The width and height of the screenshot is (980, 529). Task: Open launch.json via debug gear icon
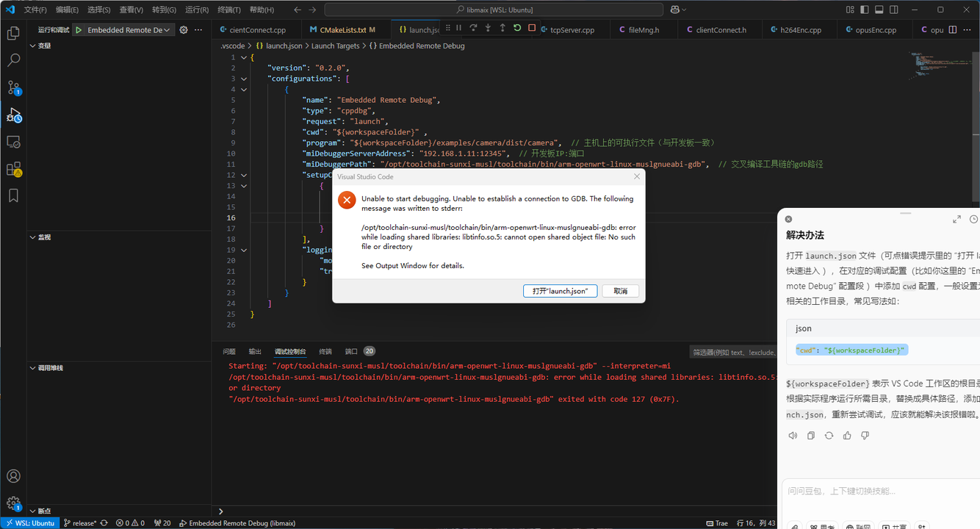(x=184, y=30)
